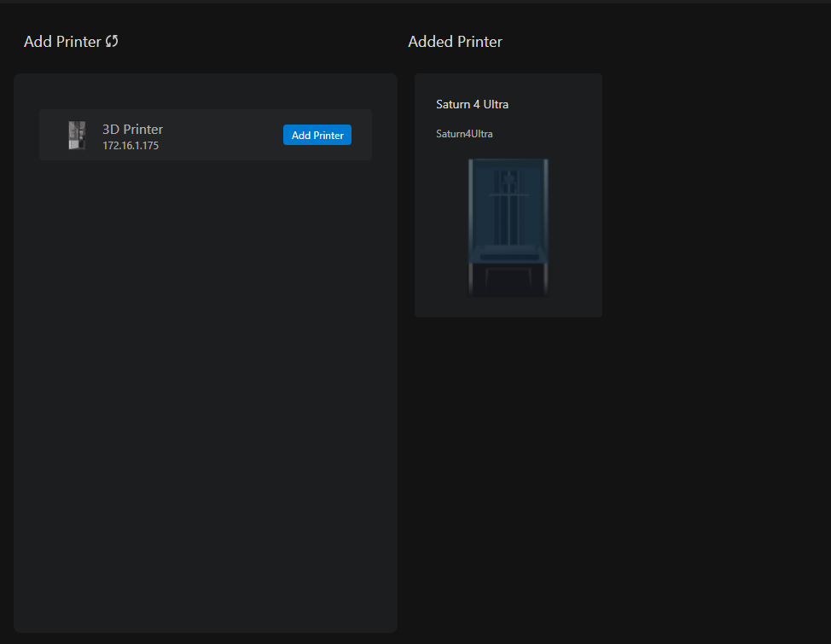Image resolution: width=831 pixels, height=644 pixels.
Task: Open the Saturn 4 Ultra printer image
Action: tap(508, 227)
